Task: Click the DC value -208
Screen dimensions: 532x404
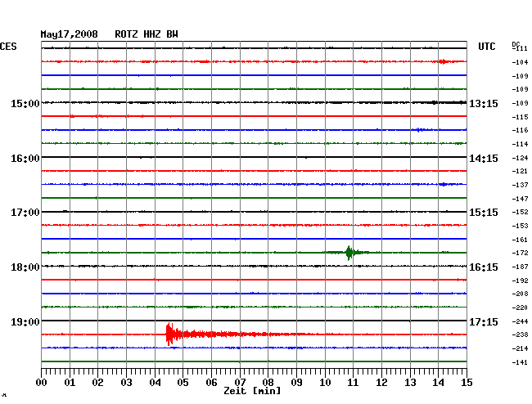Action: tap(520, 294)
